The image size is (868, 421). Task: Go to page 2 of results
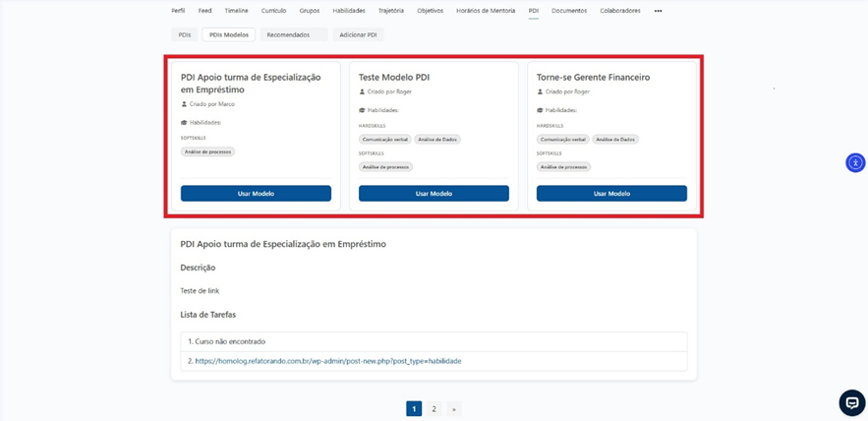434,408
